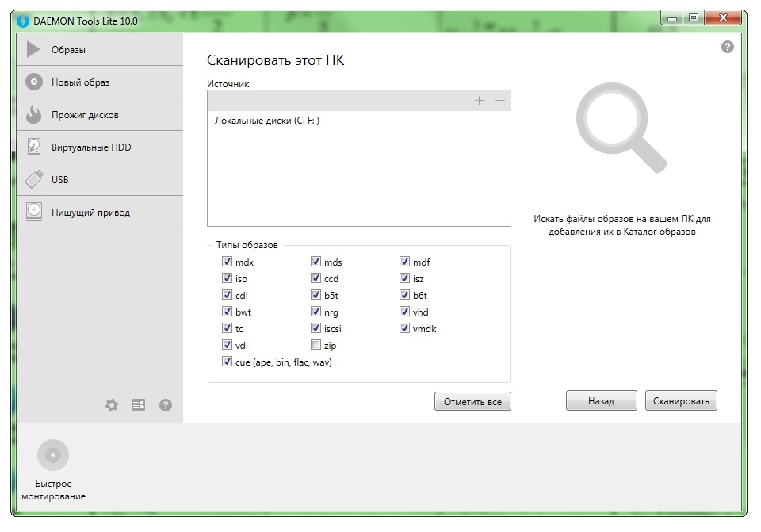The height and width of the screenshot is (532, 761).
Task: Click the USB stick icon in sidebar
Action: point(33,179)
